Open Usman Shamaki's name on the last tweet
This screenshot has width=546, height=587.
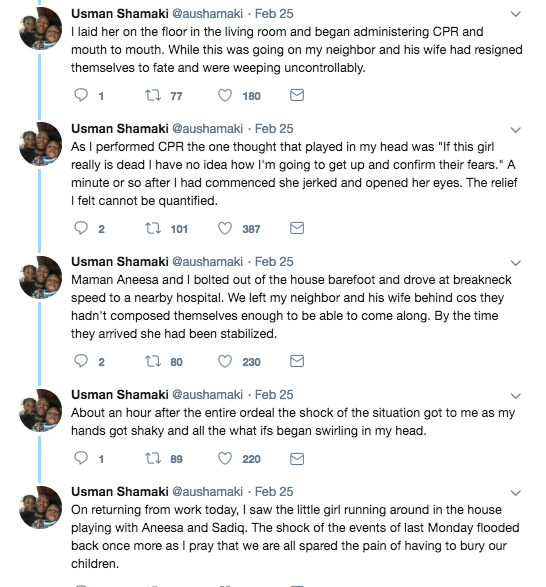pyautogui.click(x=120, y=492)
